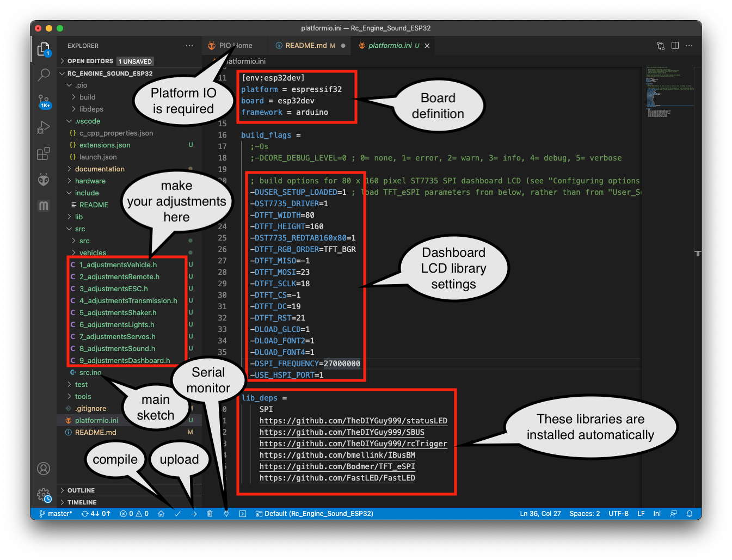Follow the TheDIYGuy999/statusLED GitHub link
The image size is (732, 560).
(353, 421)
